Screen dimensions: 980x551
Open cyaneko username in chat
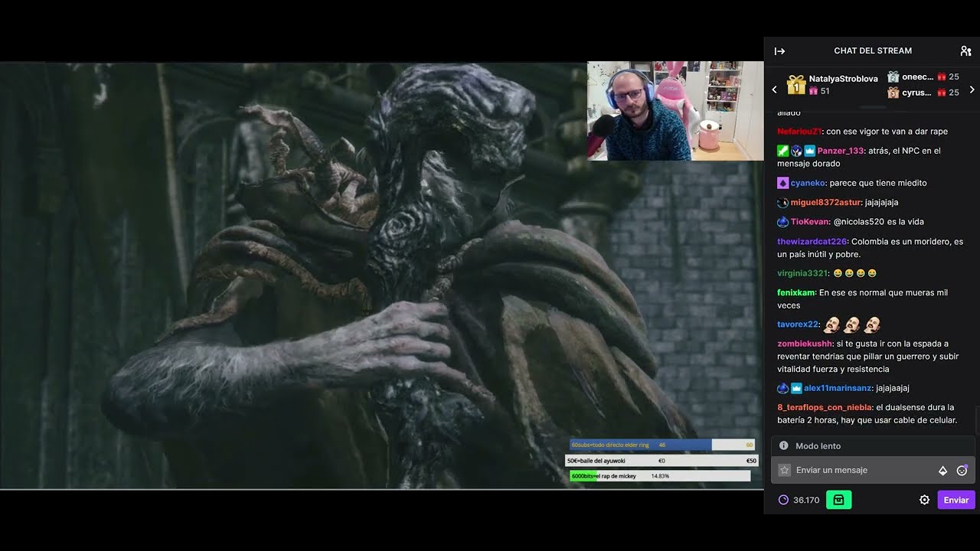808,183
